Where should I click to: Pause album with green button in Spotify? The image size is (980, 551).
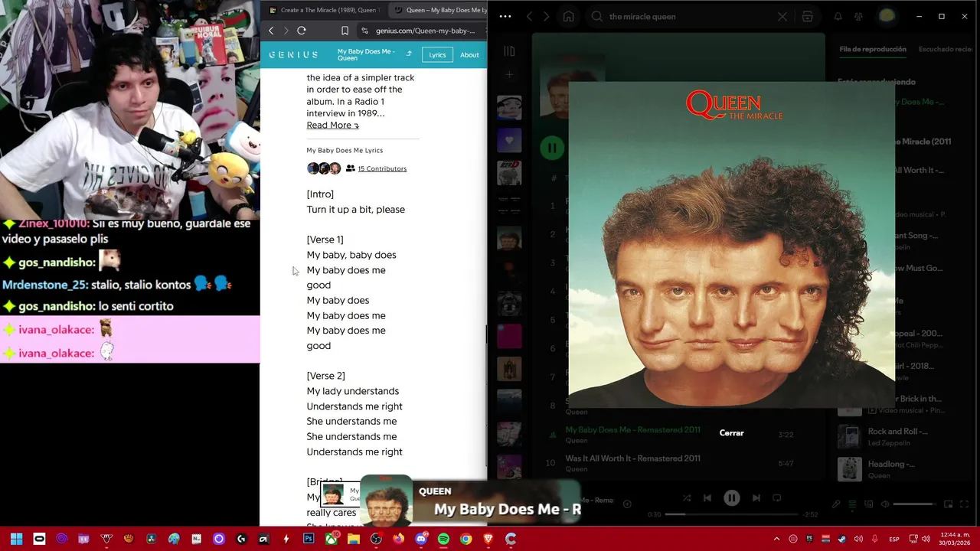[x=551, y=148]
